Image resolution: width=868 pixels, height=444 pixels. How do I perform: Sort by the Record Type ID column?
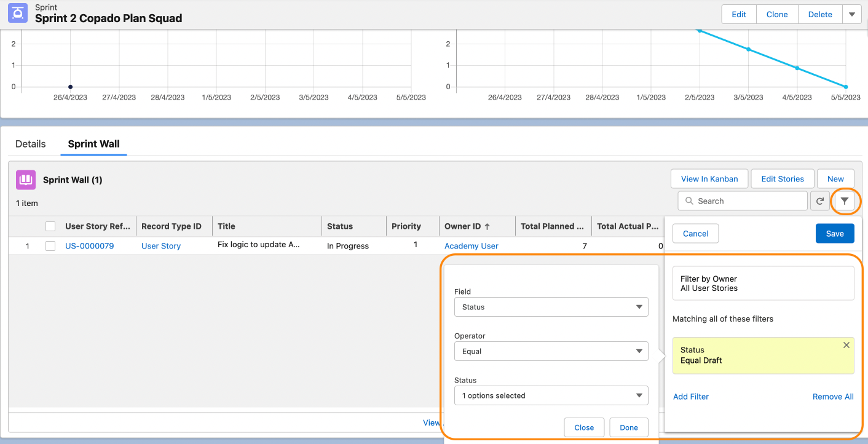174,226
